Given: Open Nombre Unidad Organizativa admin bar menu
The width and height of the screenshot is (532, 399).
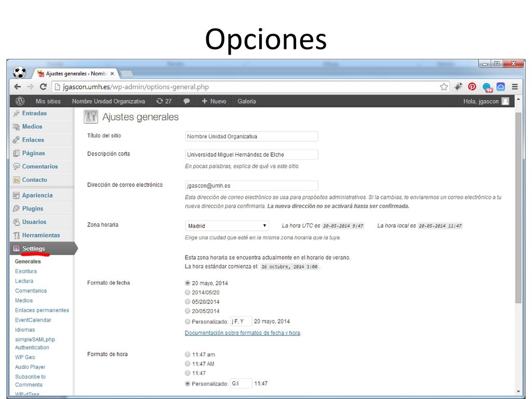Looking at the screenshot, I should [109, 101].
